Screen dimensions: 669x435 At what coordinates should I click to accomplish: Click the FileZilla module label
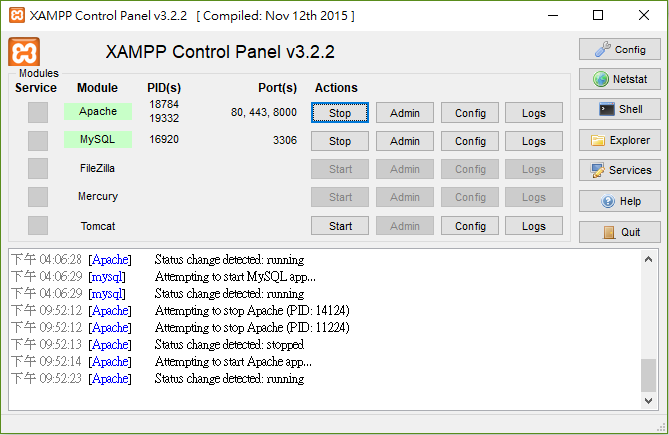point(97,168)
